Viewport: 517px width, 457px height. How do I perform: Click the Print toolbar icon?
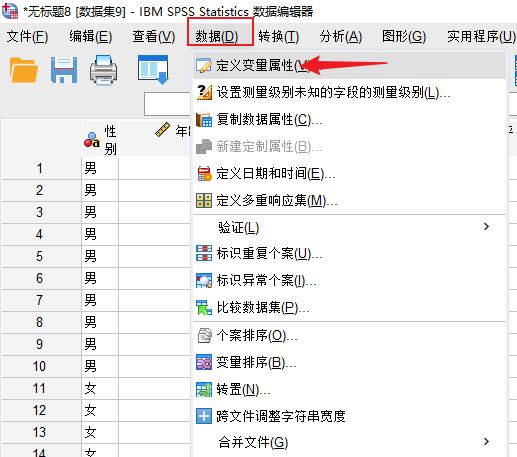click(x=103, y=70)
